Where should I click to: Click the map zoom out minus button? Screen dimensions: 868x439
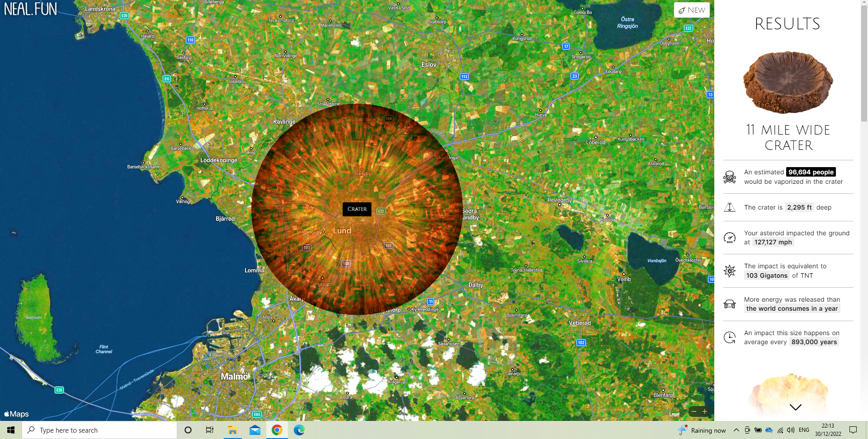coord(694,411)
